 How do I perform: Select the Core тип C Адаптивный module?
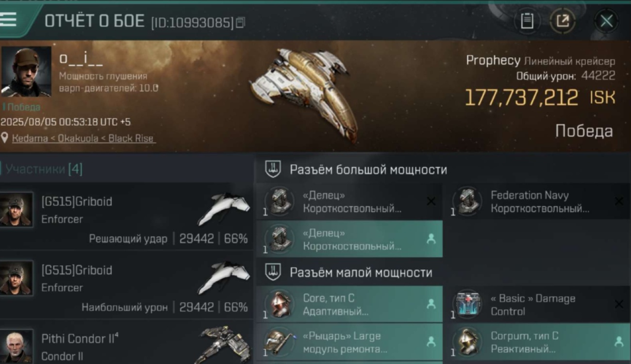(x=349, y=304)
